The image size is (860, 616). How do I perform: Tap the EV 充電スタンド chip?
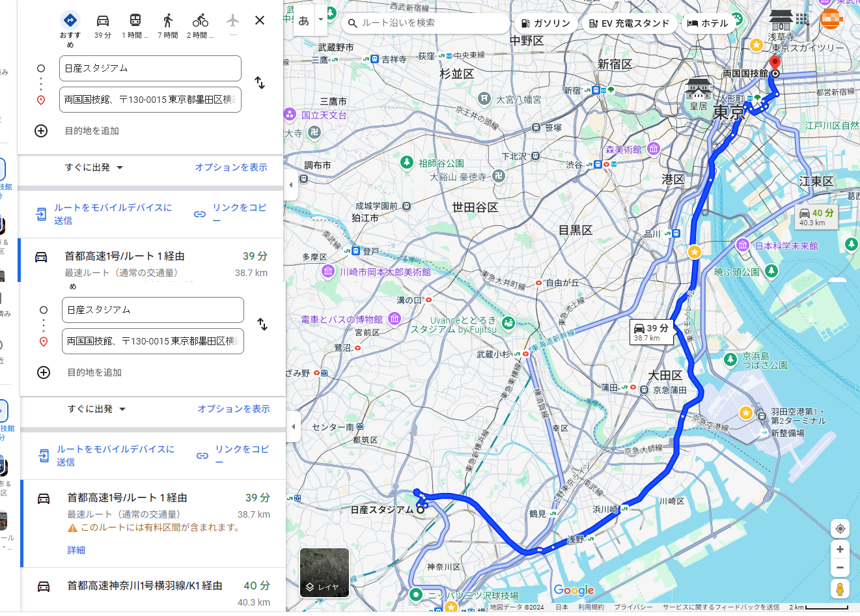click(x=629, y=23)
